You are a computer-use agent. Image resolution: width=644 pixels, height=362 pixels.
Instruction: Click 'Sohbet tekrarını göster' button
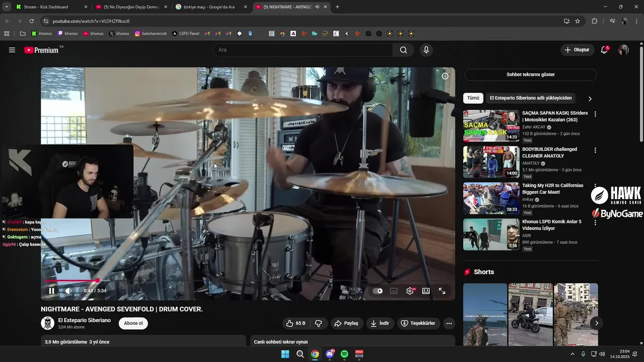coord(530,74)
